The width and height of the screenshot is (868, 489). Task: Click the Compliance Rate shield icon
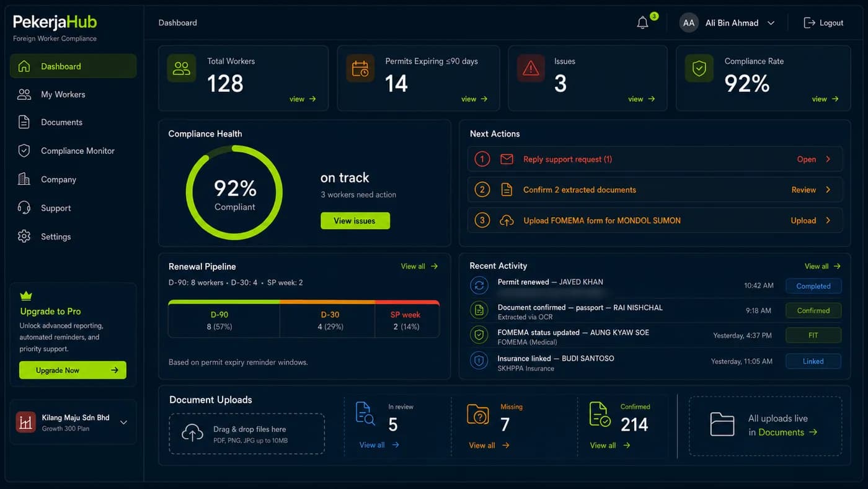[699, 68]
